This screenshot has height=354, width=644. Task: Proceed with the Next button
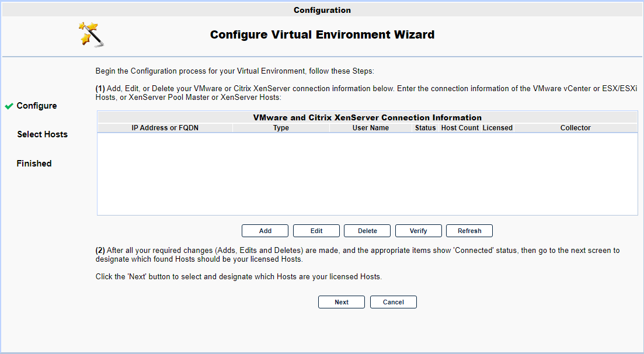point(342,302)
